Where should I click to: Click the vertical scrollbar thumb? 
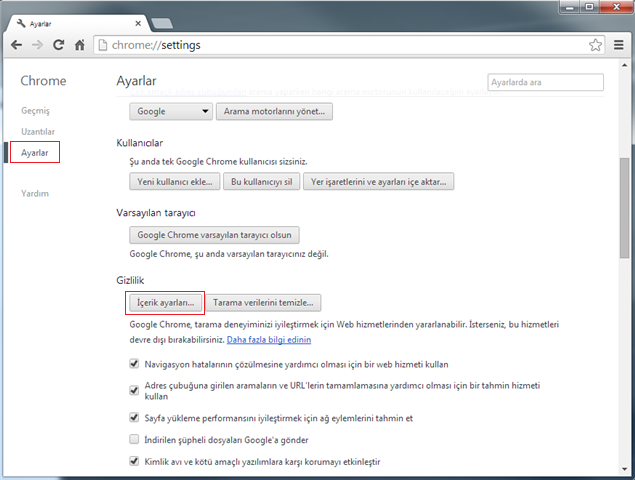coord(624,207)
